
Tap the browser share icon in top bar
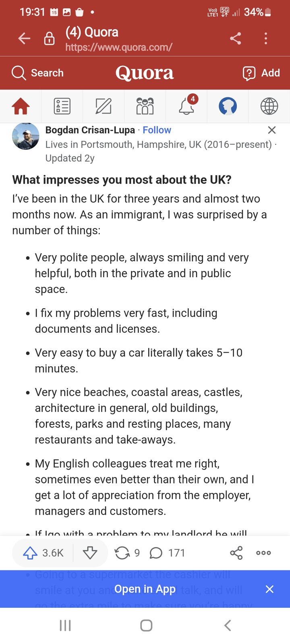tap(236, 39)
